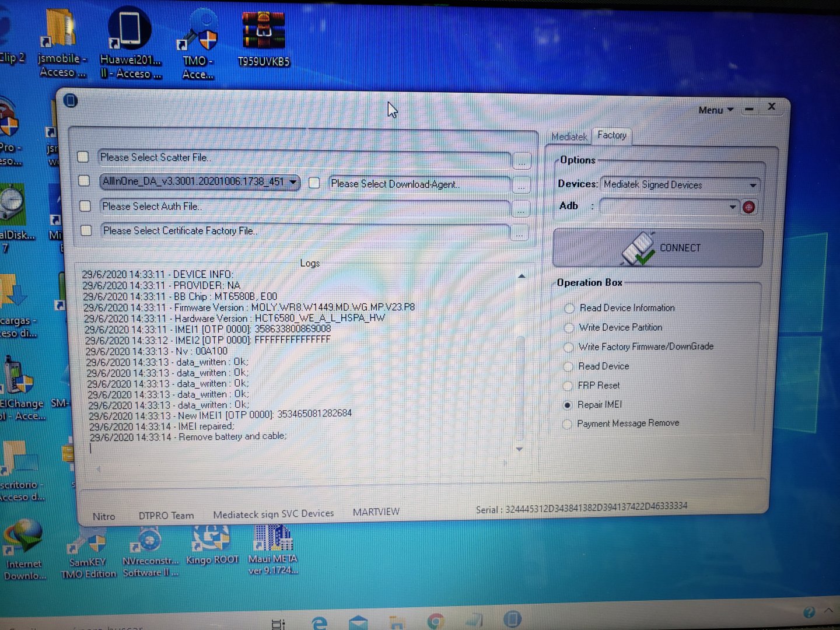Screen dimensions: 840x630
Task: Open the Devices dropdown list
Action: 753,185
